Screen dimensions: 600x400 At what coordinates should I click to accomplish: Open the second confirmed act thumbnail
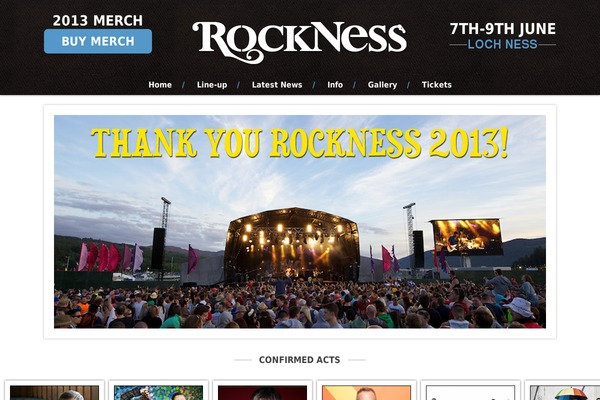tap(158, 391)
